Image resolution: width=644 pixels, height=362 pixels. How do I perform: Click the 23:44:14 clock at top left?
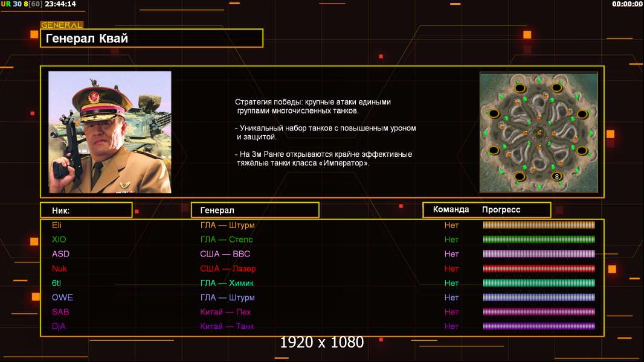click(x=60, y=4)
